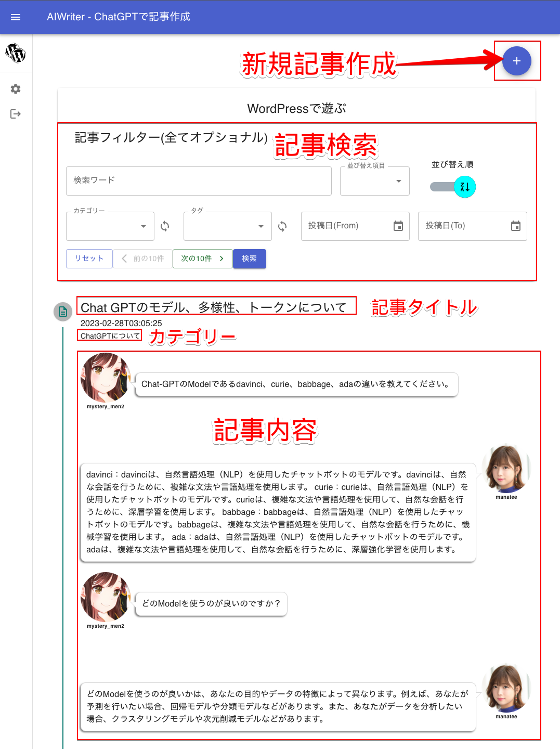Click the 投稿日(From) date field
Screen dimensions: 560x749
pos(355,226)
